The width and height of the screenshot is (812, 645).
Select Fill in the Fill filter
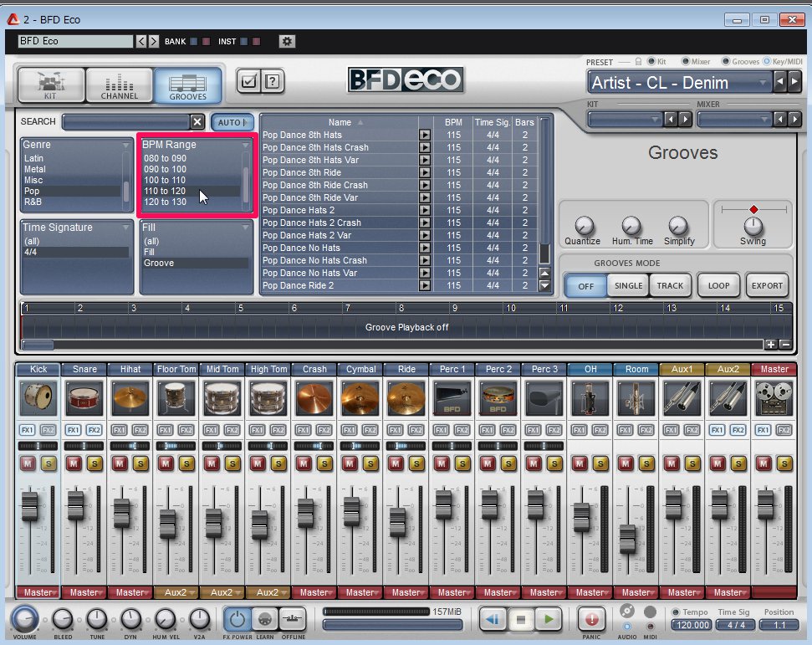(x=149, y=252)
